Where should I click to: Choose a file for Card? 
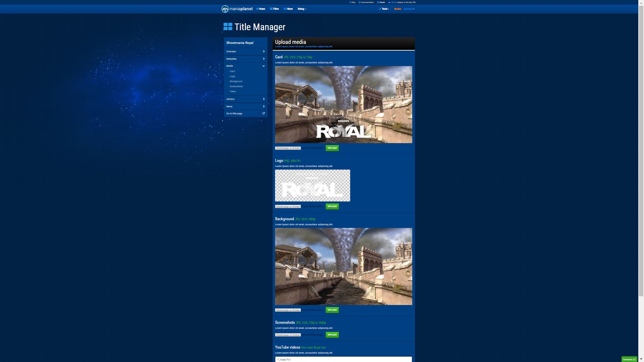tap(288, 148)
